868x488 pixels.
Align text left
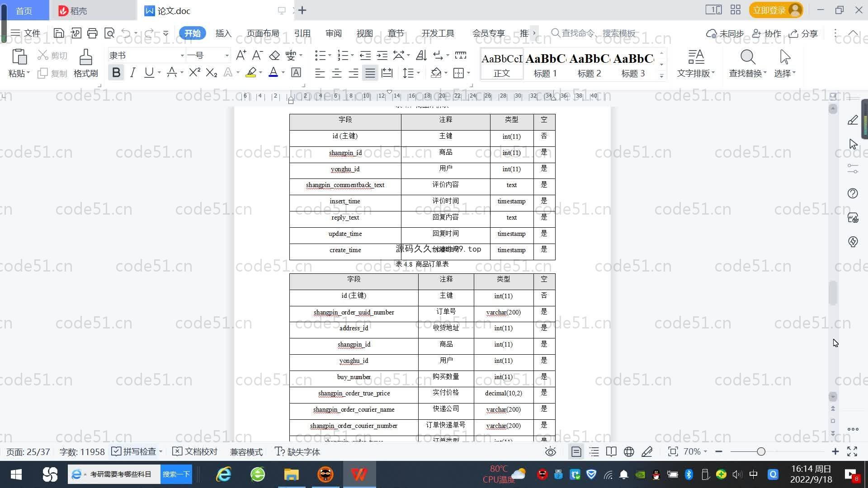pyautogui.click(x=320, y=73)
